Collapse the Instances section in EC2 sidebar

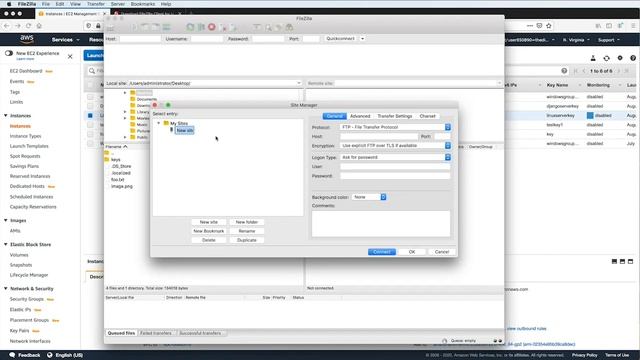(x=6, y=116)
